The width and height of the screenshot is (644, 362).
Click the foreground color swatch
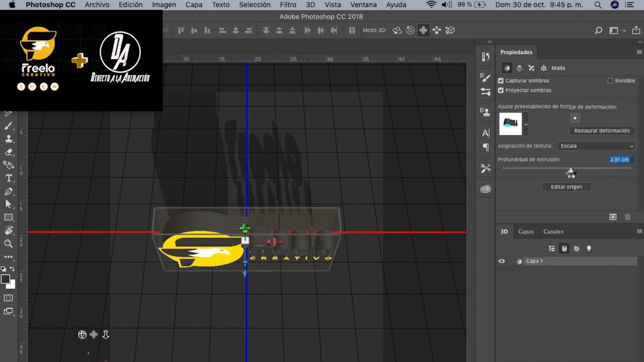coord(5,279)
